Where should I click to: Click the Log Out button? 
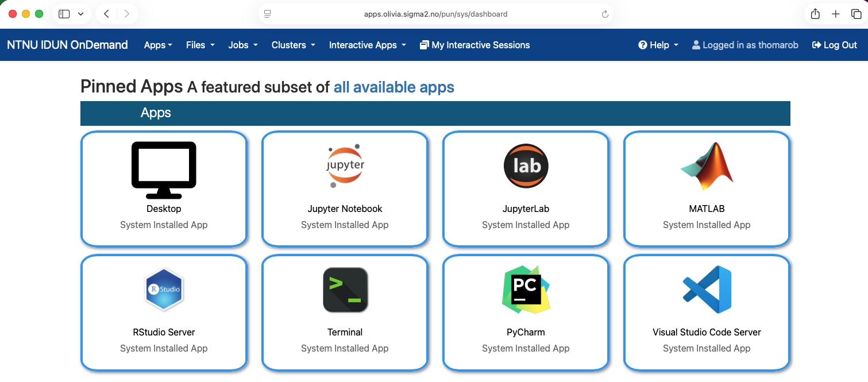click(834, 45)
